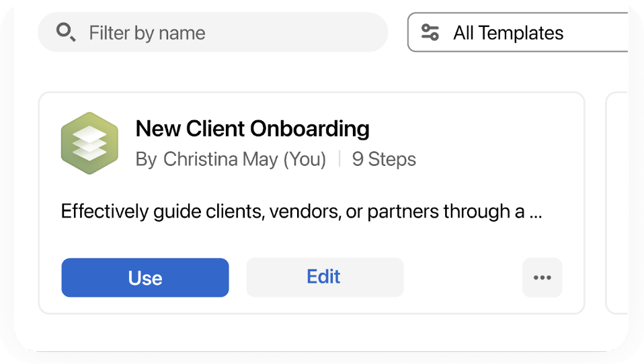
Task: Open the New Client Onboarding title
Action: [x=252, y=128]
